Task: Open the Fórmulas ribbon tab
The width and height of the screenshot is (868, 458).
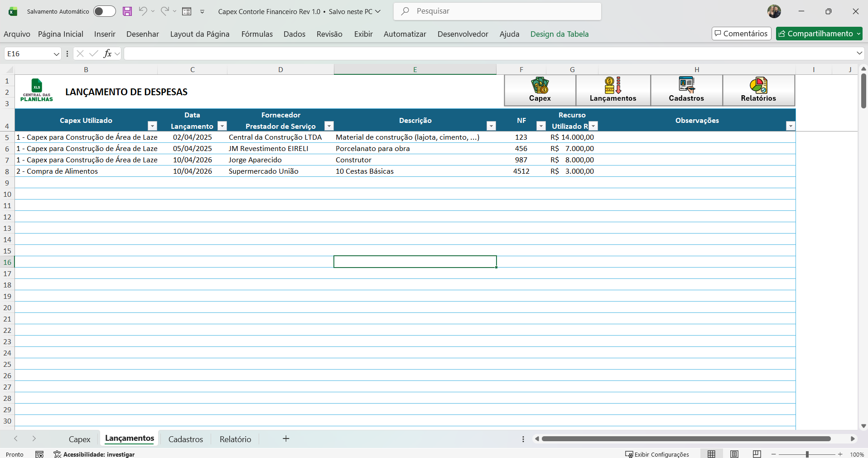Action: tap(257, 34)
